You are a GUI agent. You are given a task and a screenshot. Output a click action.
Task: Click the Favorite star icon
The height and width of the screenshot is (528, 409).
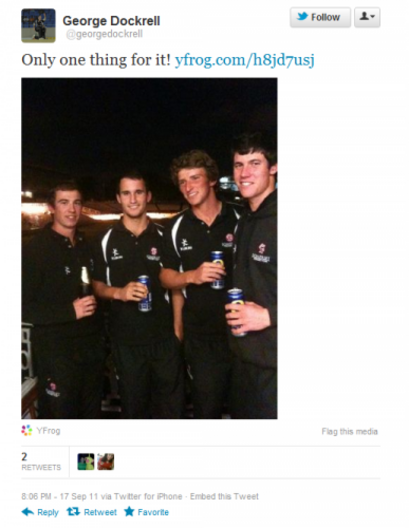[129, 512]
